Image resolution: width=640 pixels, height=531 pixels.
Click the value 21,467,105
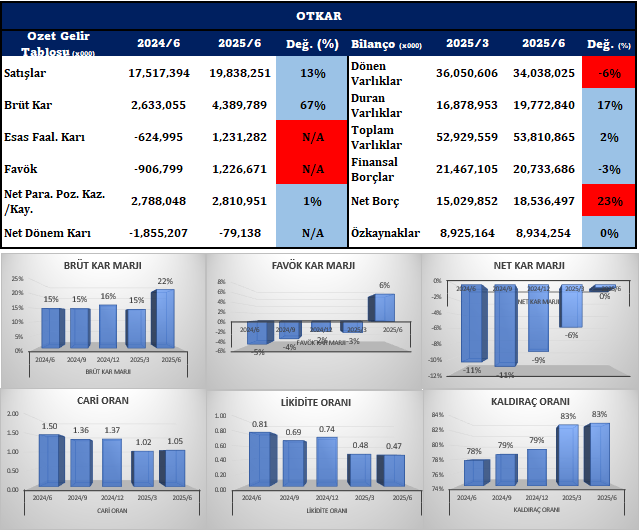467,169
